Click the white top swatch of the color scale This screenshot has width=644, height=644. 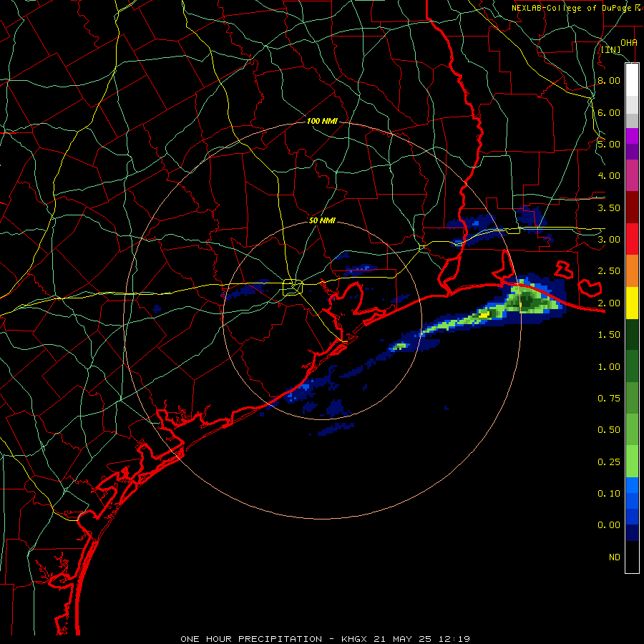(632, 79)
